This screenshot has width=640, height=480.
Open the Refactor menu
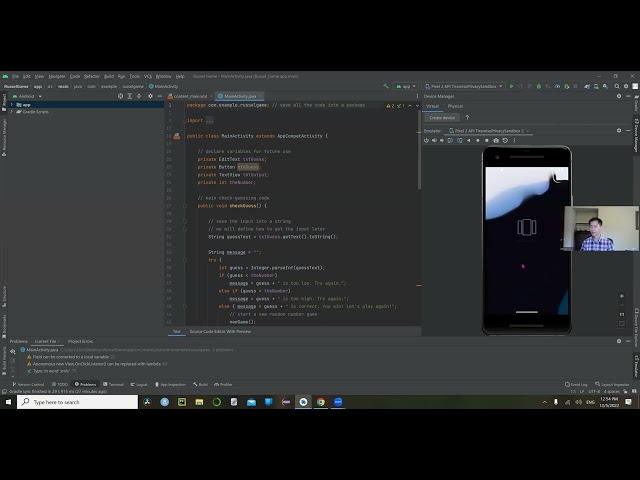(x=92, y=76)
